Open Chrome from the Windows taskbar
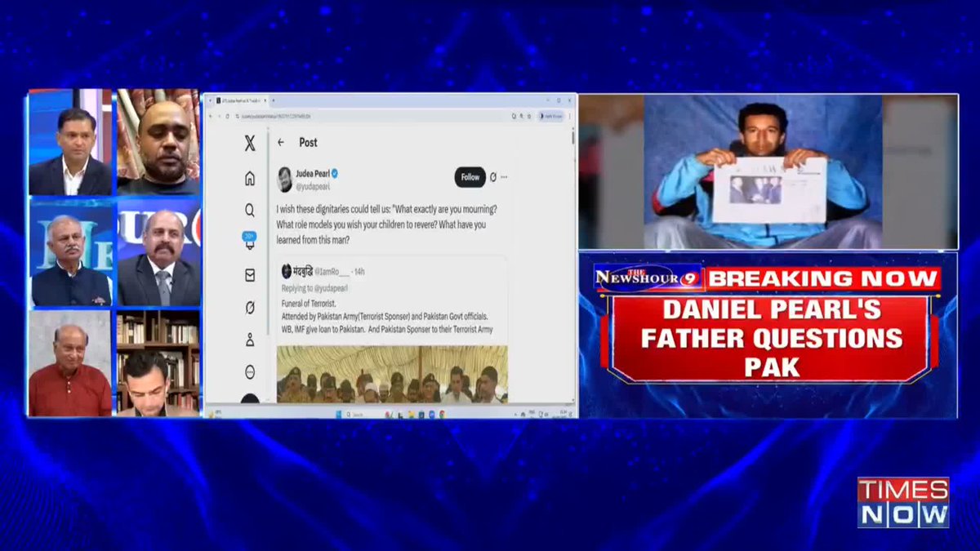Screen dimensions: 980x551 442,415
